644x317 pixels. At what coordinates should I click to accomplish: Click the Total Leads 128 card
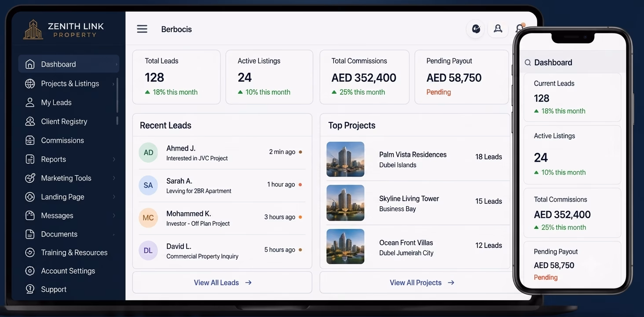(x=176, y=77)
